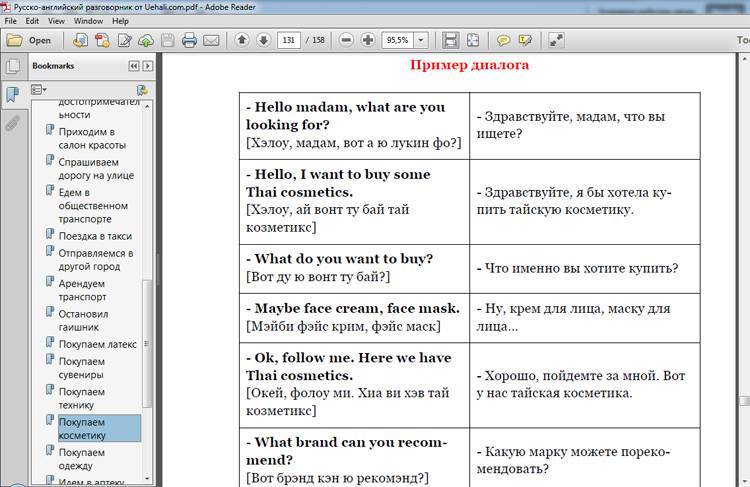Click the Create PDF online icon

point(80,41)
